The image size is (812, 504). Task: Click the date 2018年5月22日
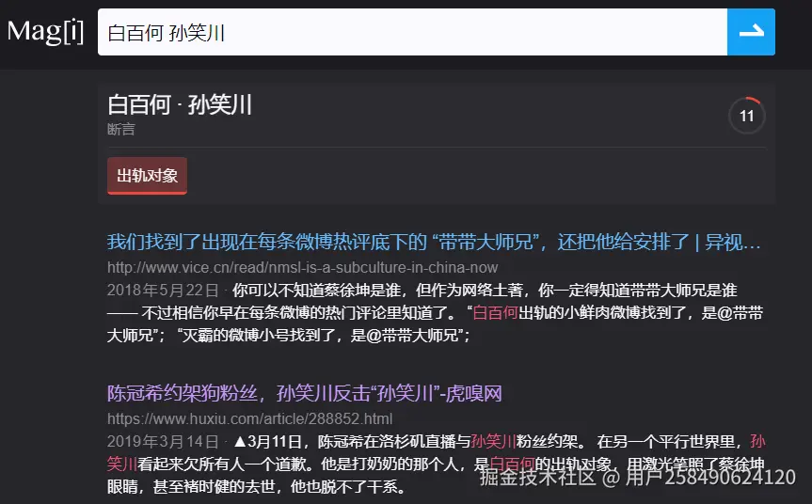click(x=163, y=291)
